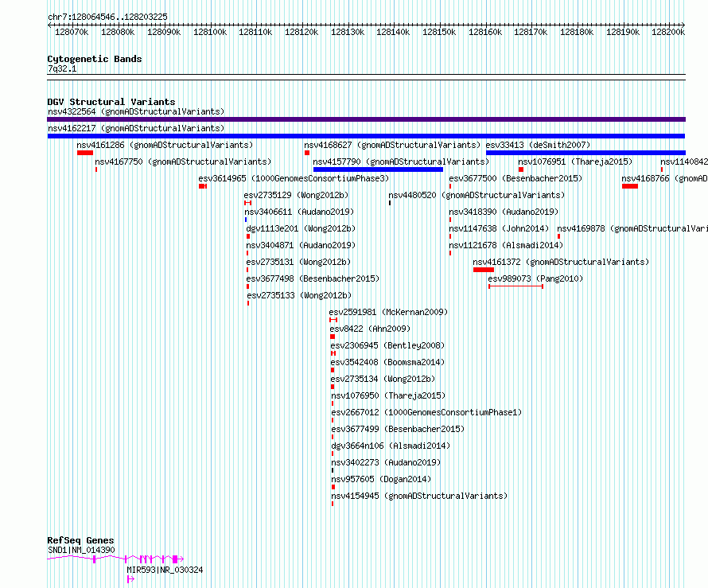Image resolution: width=708 pixels, height=588 pixels.
Task: Click the red esv8422 variant block
Action: click(333, 337)
